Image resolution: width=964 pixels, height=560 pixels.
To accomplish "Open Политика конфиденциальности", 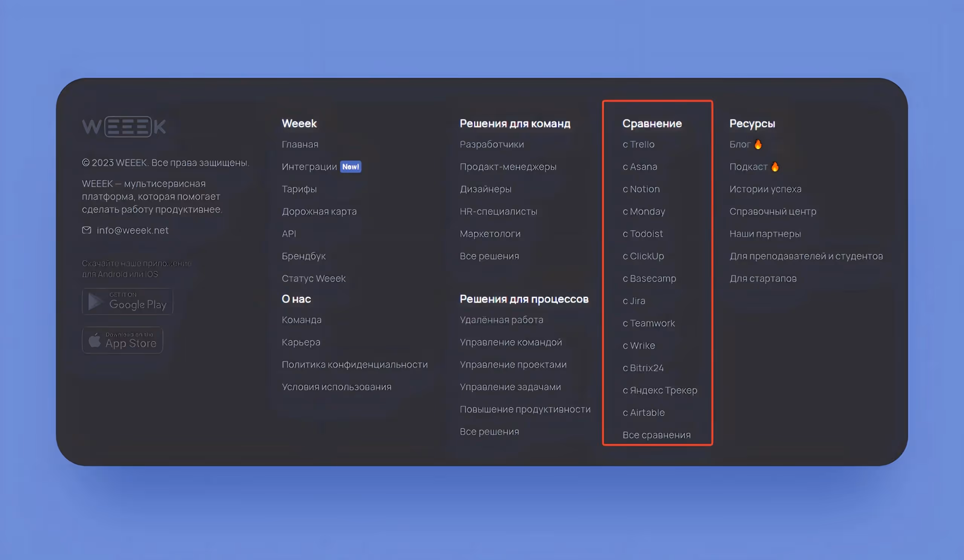I will (x=355, y=365).
